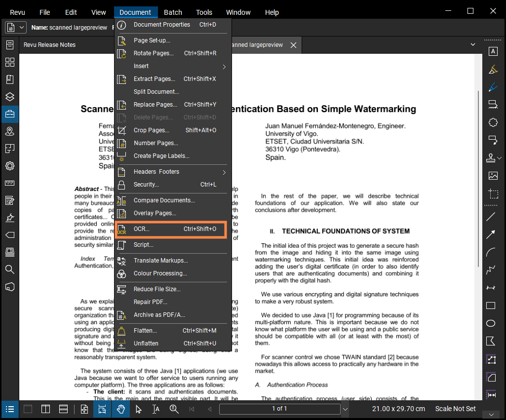The image size is (506, 420).
Task: Click the Stamp tool icon
Action: (491, 158)
